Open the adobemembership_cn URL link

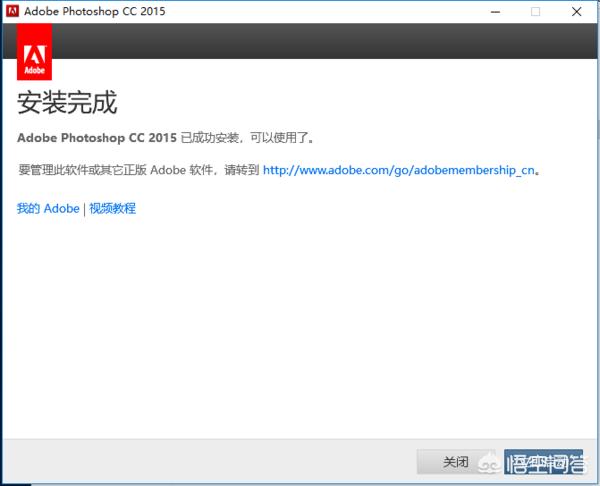pos(399,170)
